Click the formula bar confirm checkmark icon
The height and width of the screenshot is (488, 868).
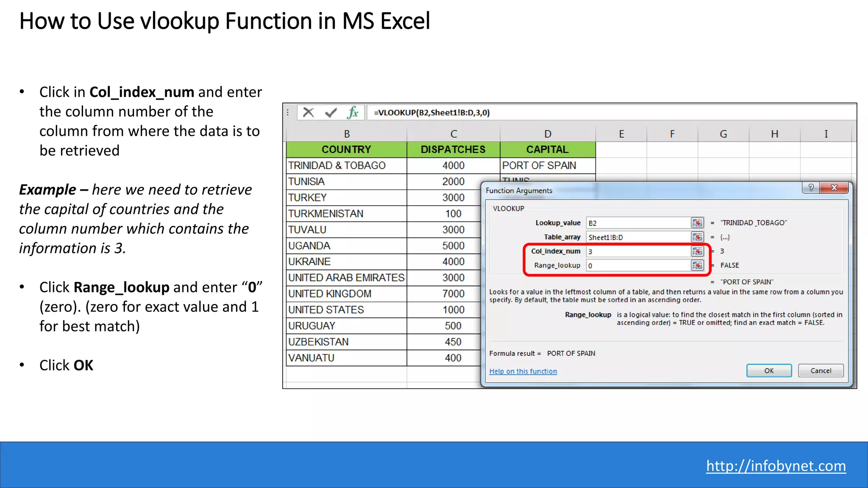(331, 113)
